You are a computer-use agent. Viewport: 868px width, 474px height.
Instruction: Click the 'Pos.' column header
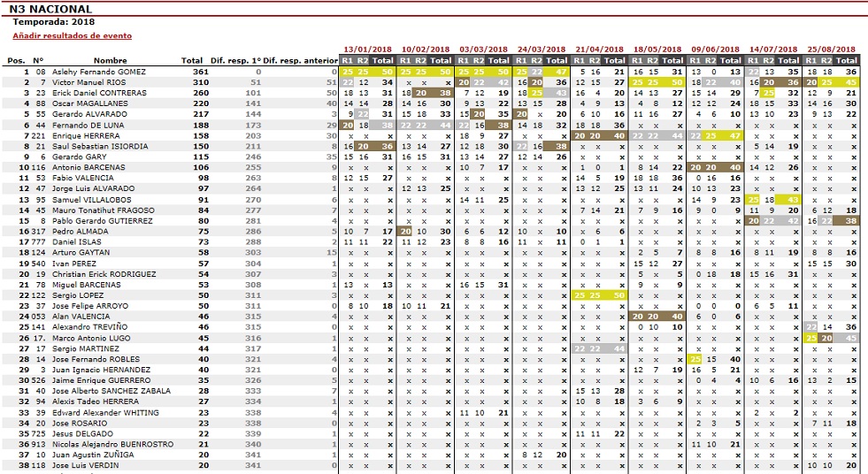coord(16,61)
